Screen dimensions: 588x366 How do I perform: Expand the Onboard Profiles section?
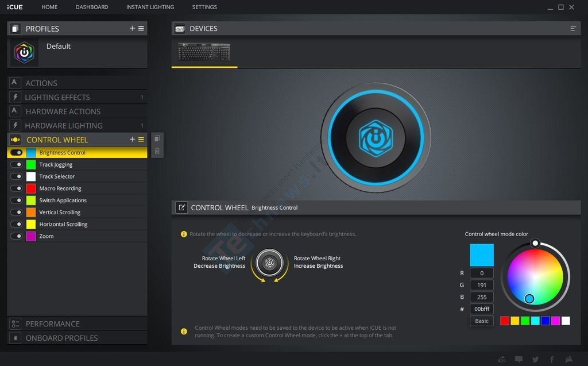(78, 338)
